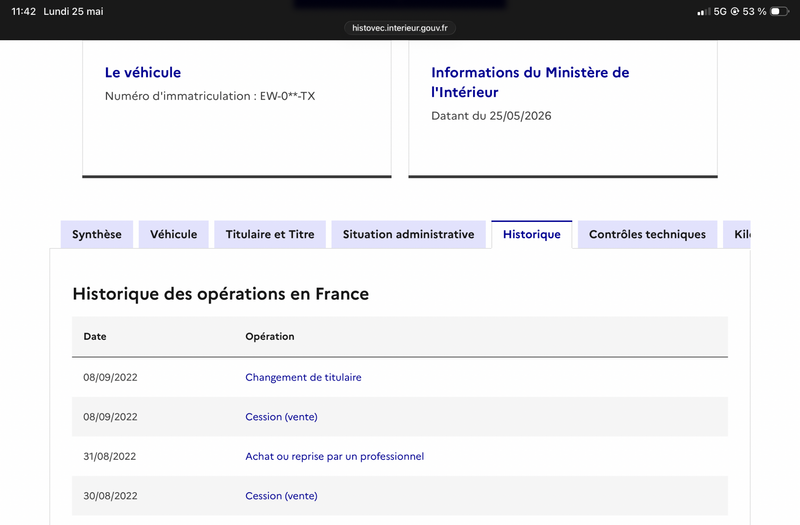
Task: Open the Titulaire et Titre tab
Action: (x=270, y=235)
